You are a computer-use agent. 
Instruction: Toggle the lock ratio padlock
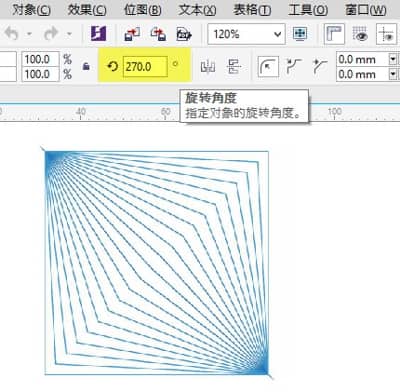click(x=86, y=66)
